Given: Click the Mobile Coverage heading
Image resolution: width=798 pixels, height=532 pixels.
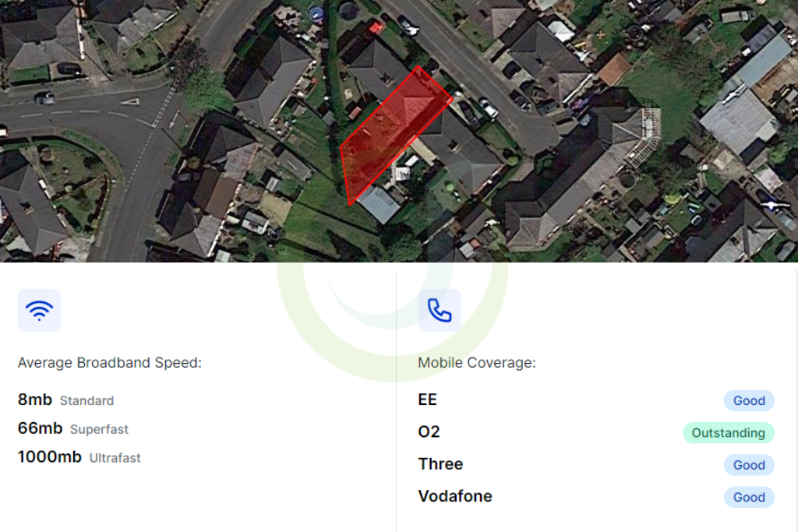Looking at the screenshot, I should [477, 363].
